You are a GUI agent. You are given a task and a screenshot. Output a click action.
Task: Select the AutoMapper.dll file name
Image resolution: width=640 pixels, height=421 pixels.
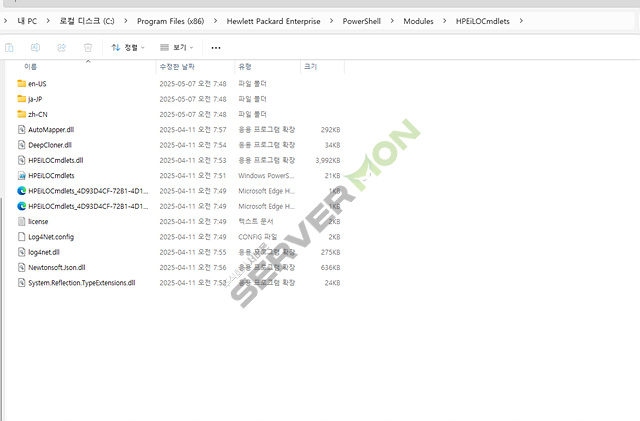[x=51, y=130]
